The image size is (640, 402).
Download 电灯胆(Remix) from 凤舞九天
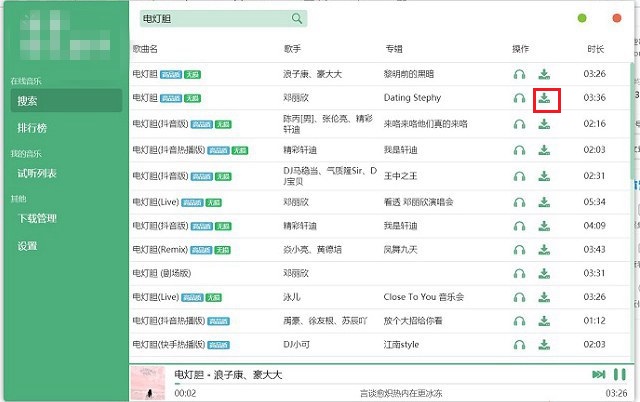click(x=544, y=250)
